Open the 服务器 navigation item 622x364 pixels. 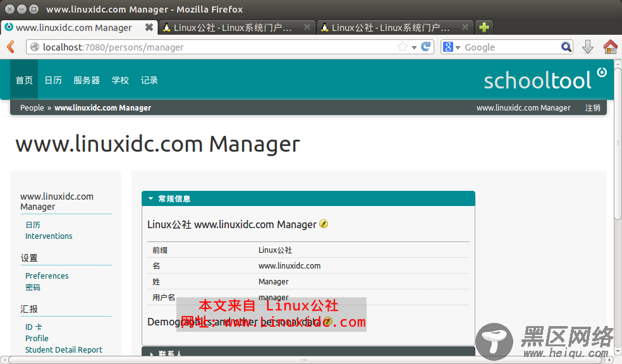[87, 80]
